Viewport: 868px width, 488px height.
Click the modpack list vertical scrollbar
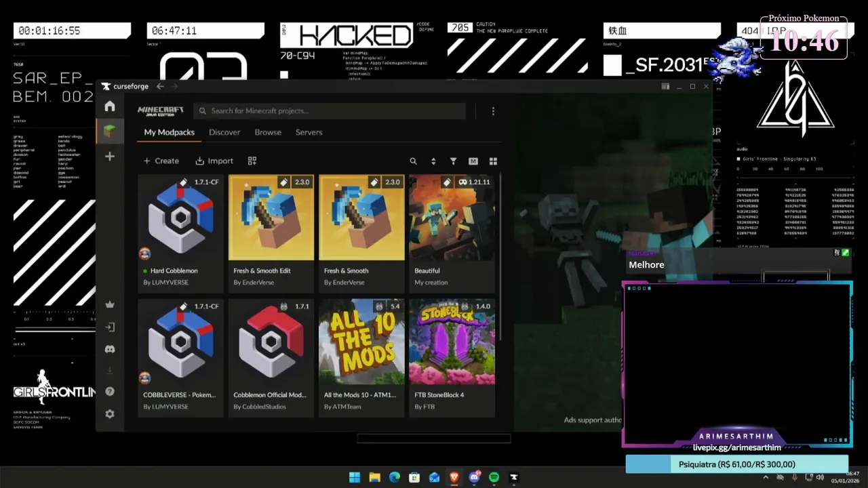click(501, 258)
